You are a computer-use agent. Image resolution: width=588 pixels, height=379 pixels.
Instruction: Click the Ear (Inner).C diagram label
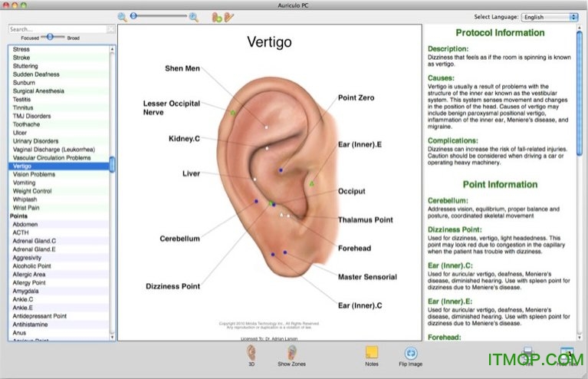tap(360, 305)
